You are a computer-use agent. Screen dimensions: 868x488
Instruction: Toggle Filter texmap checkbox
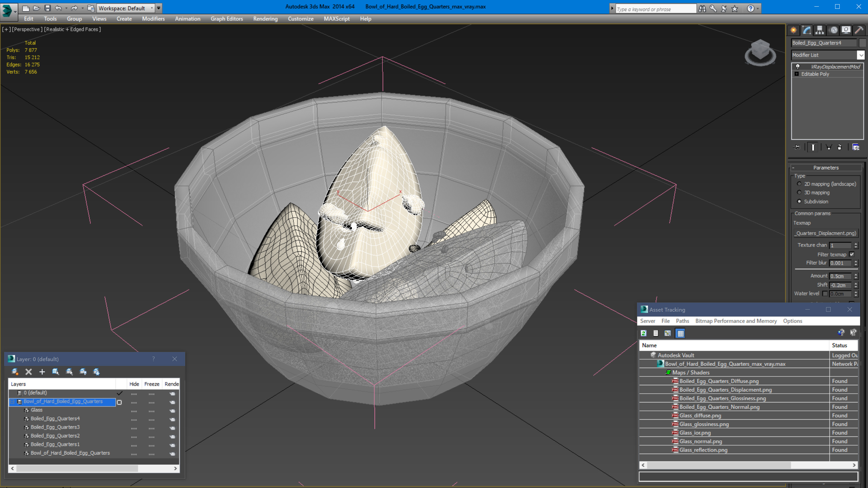(x=851, y=254)
